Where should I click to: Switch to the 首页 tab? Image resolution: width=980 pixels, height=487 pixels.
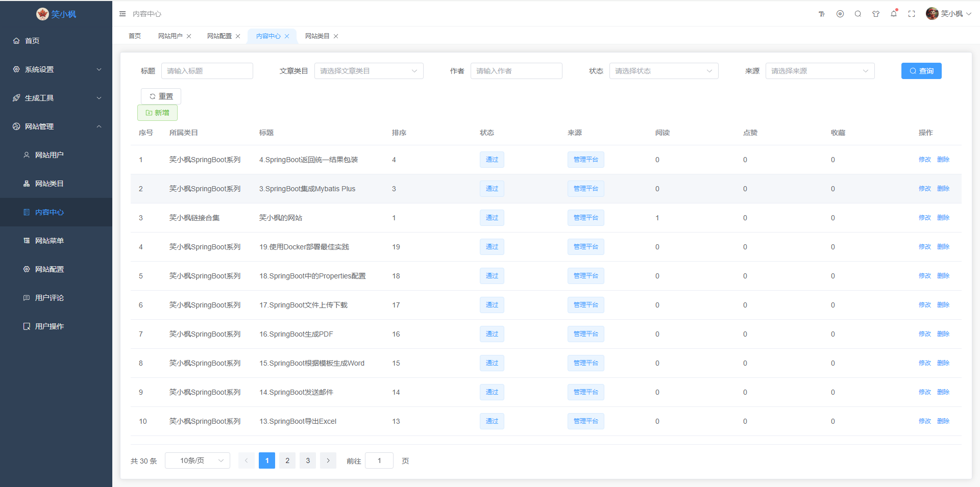click(x=135, y=36)
